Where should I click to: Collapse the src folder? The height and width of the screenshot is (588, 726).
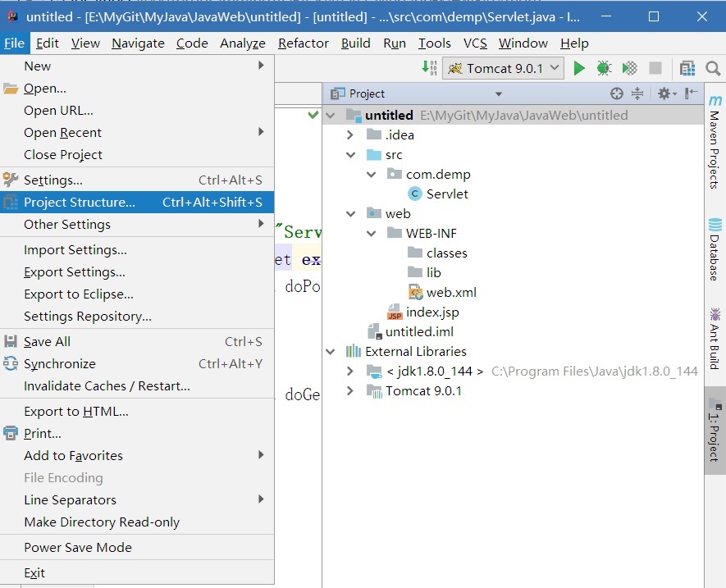[x=350, y=155]
